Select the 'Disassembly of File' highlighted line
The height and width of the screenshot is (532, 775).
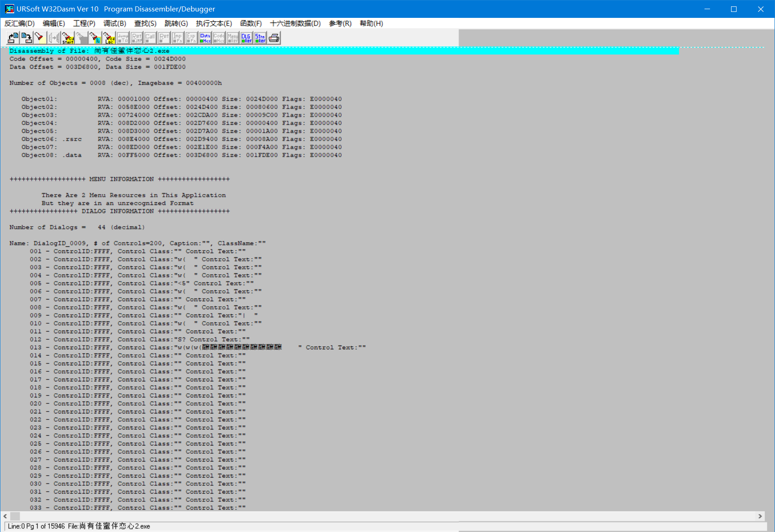(344, 51)
